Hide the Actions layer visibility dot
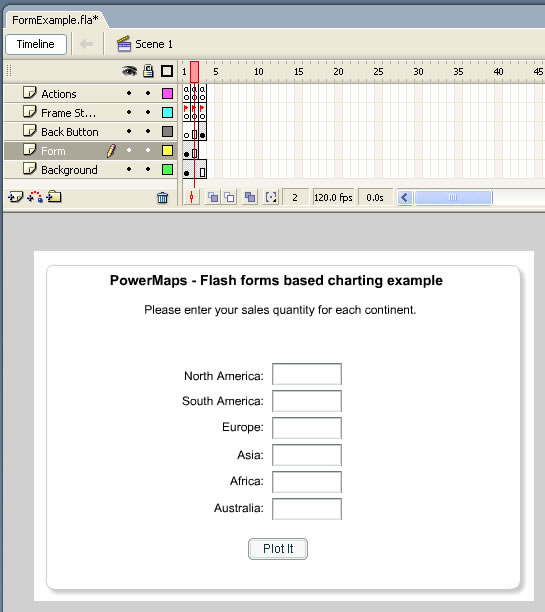 pyautogui.click(x=129, y=93)
